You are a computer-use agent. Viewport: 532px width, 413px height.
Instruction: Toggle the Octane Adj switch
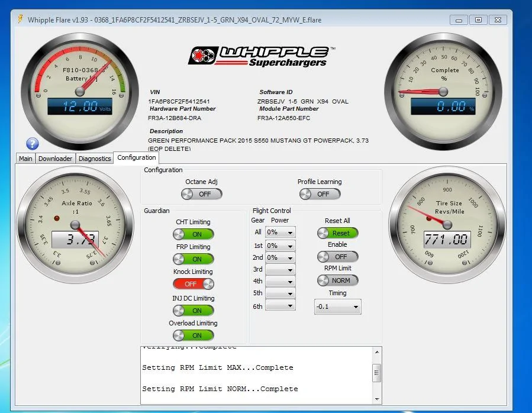point(202,194)
